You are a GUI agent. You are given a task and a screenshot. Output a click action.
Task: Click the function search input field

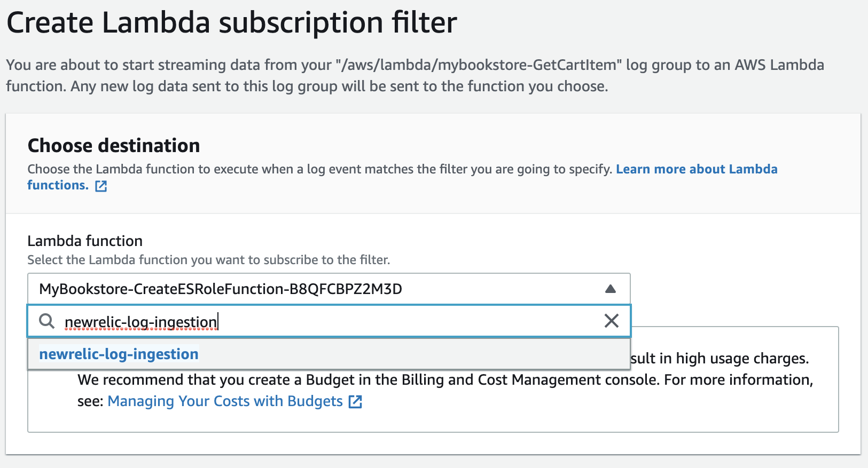[x=329, y=321]
